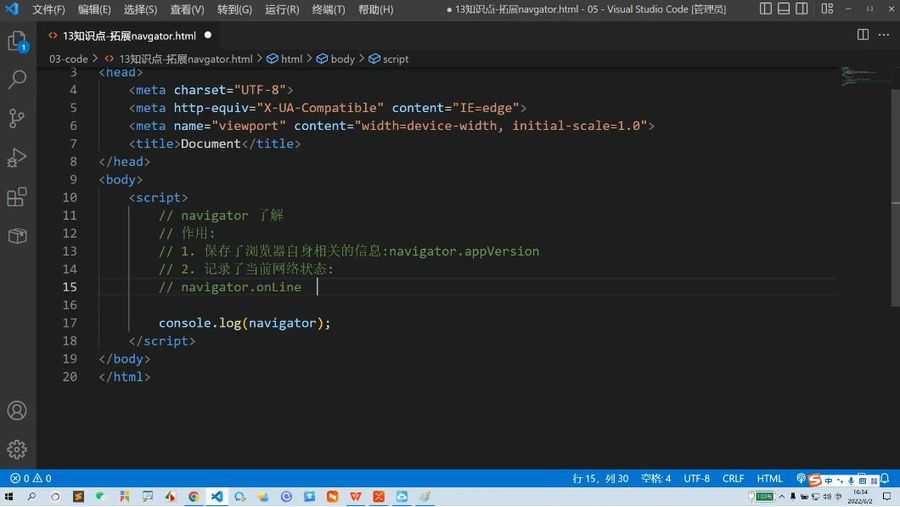This screenshot has width=900, height=507.
Task: Open the 终端(T) menu
Action: coord(328,10)
